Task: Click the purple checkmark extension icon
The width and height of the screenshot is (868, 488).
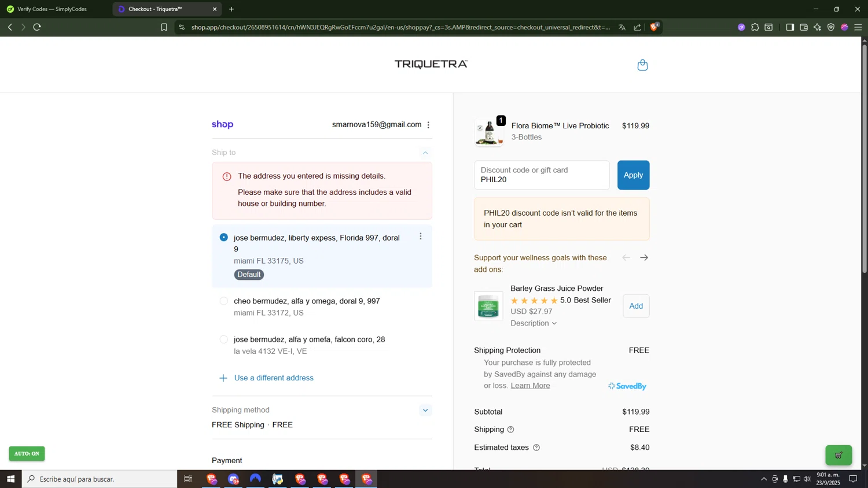Action: 741,27
